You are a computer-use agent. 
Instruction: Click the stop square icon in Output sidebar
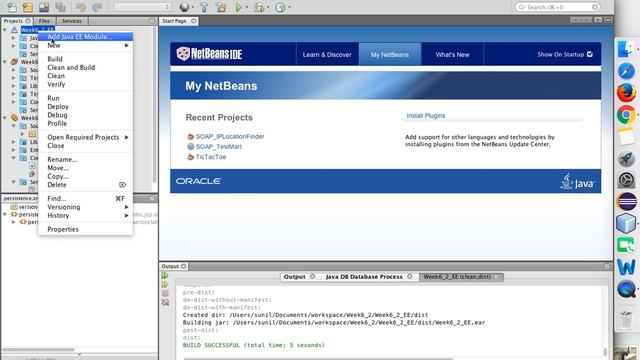(165, 293)
